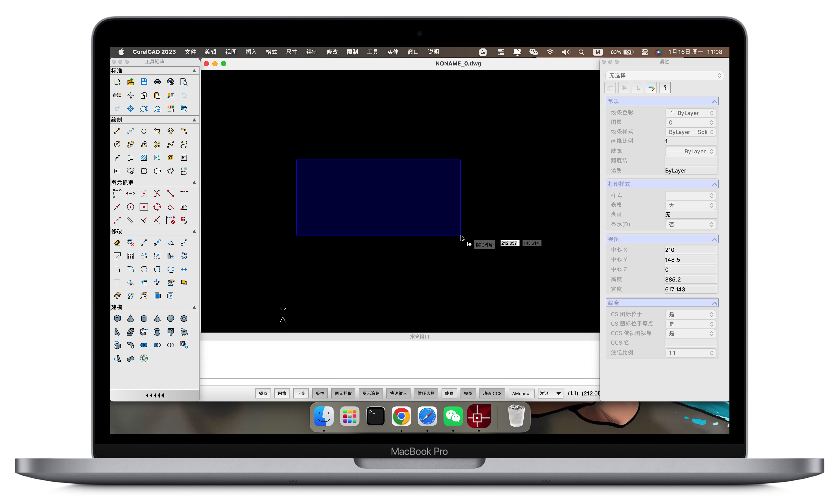Click the AMonitor button

click(x=521, y=393)
